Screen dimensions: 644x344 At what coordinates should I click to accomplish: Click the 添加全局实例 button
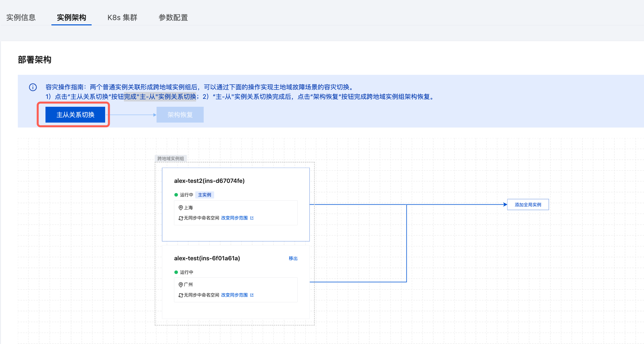point(528,205)
